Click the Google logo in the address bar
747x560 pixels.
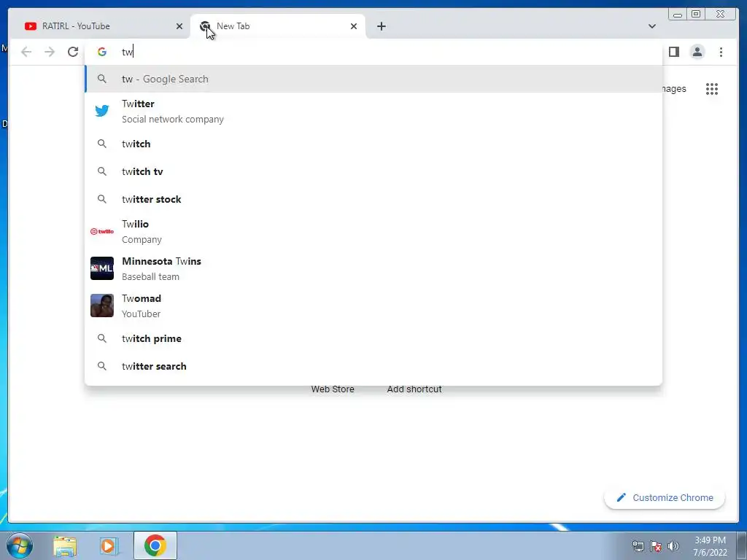pyautogui.click(x=102, y=52)
